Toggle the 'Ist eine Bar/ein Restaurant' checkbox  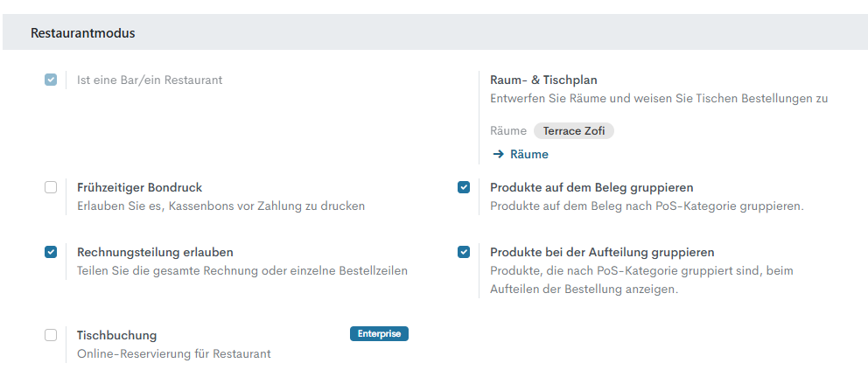(51, 80)
